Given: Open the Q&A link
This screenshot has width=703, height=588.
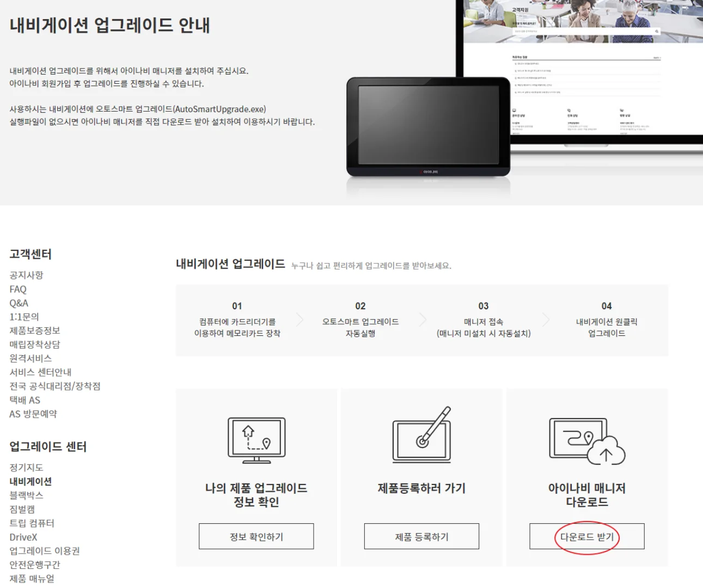Looking at the screenshot, I should (19, 303).
